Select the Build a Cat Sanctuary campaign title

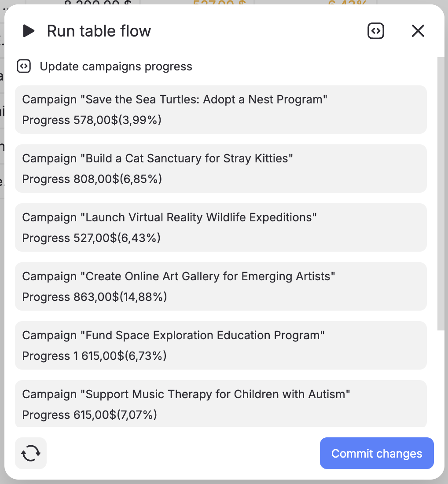click(158, 158)
